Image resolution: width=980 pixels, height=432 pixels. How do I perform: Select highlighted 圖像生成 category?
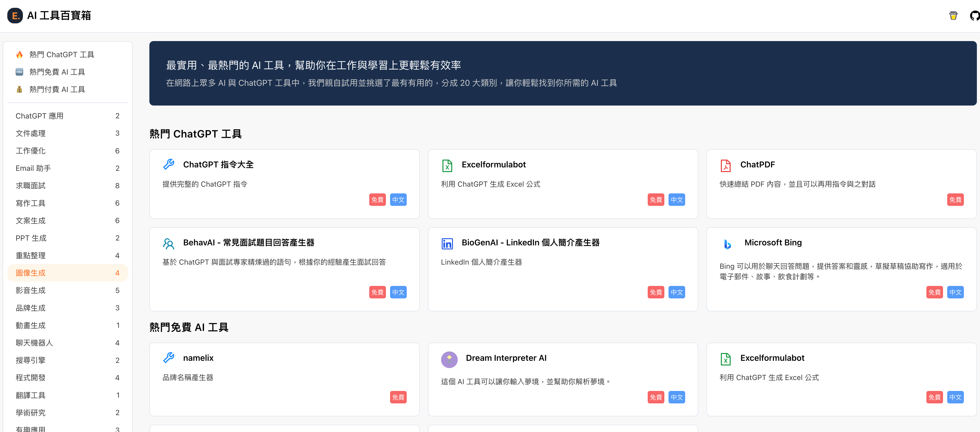coord(68,273)
